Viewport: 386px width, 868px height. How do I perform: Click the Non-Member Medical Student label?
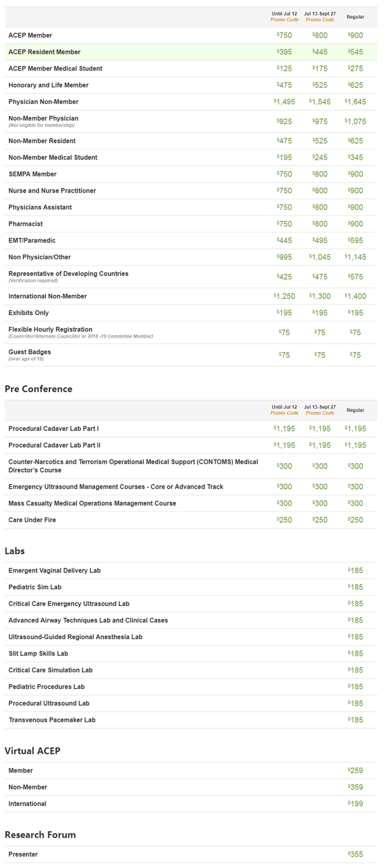(x=53, y=158)
